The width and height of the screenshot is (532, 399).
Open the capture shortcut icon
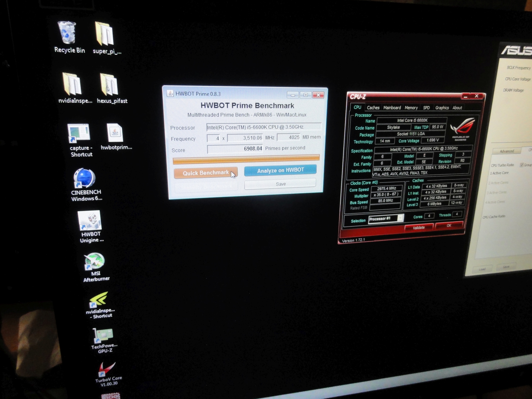coord(79,133)
